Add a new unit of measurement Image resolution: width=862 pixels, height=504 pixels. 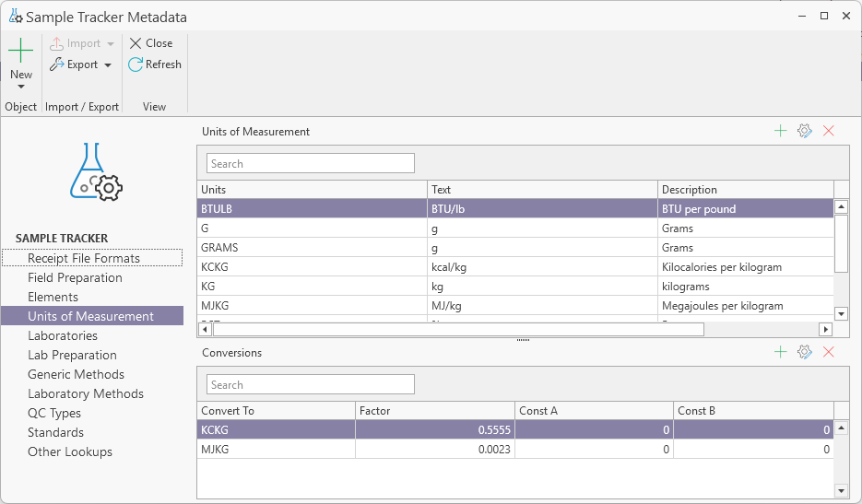[x=780, y=132]
